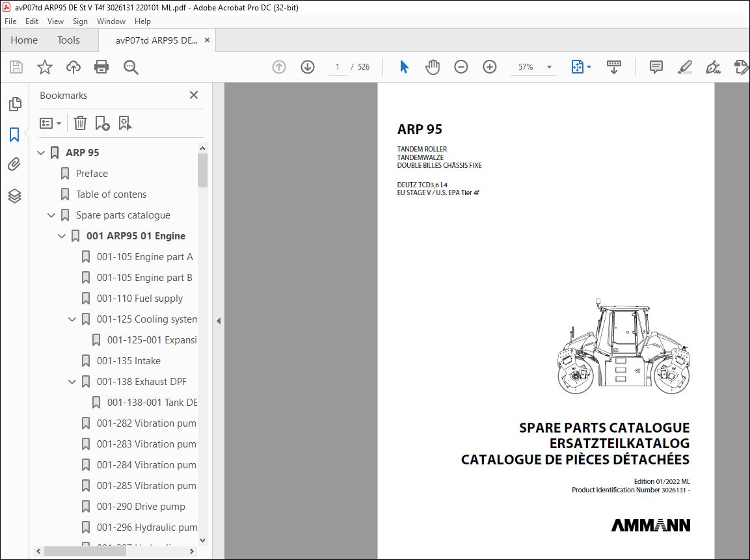Image resolution: width=750 pixels, height=560 pixels.
Task: Open the Window menu
Action: (111, 21)
